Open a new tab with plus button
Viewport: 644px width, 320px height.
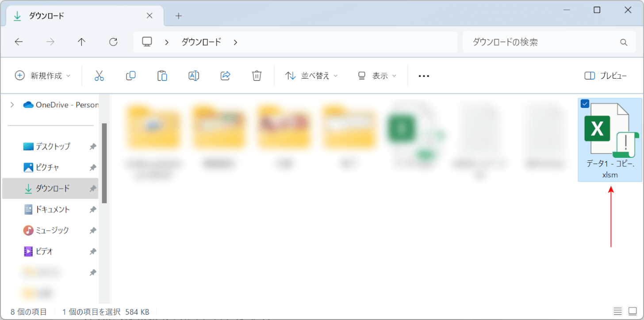(179, 16)
